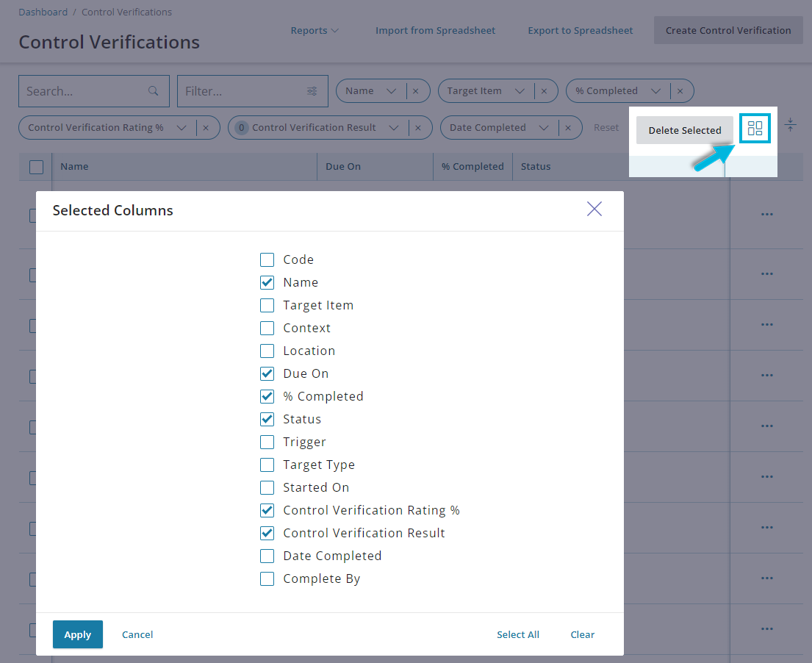Viewport: 812px width, 663px height.
Task: Click Cancel in the dialog
Action: click(137, 634)
